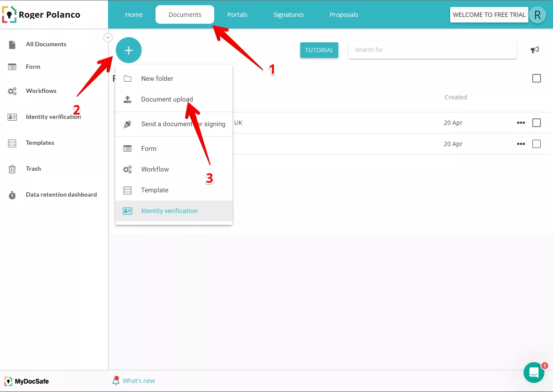Viewport: 553px width, 392px height.
Task: Click the round plus add button
Action: tap(128, 50)
